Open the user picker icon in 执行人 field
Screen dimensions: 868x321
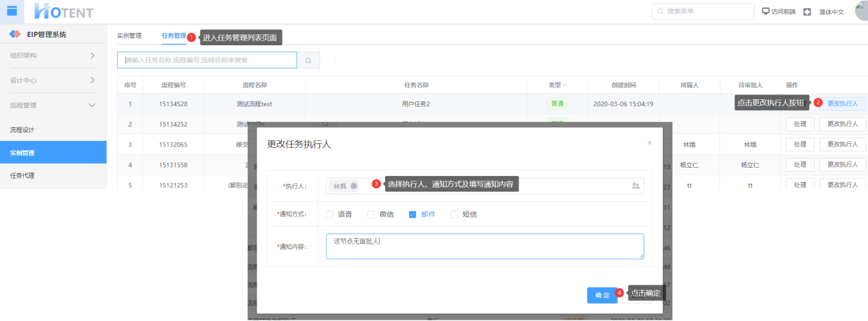[x=635, y=186]
